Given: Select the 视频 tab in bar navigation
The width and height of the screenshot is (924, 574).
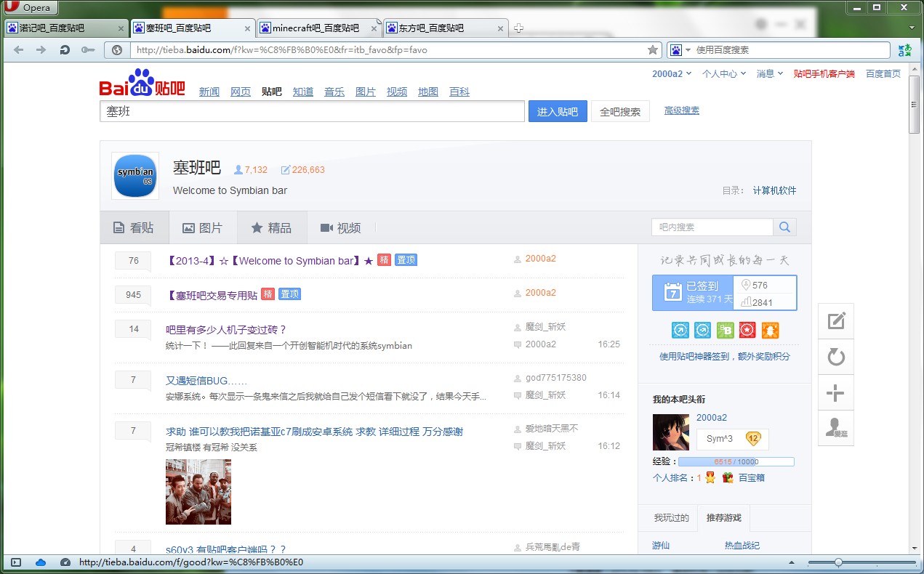Looking at the screenshot, I should (x=341, y=227).
